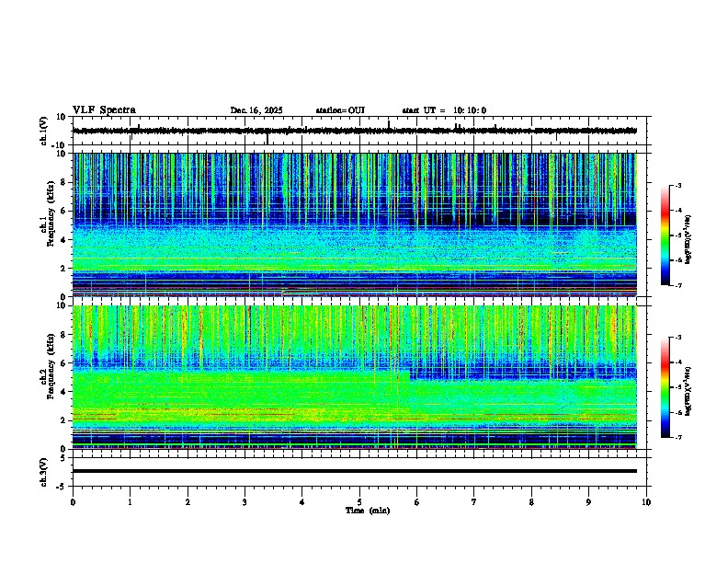Click the ch.2 color scale "log(PSD)" label
The height and width of the screenshot is (563, 728).
pyautogui.click(x=688, y=392)
